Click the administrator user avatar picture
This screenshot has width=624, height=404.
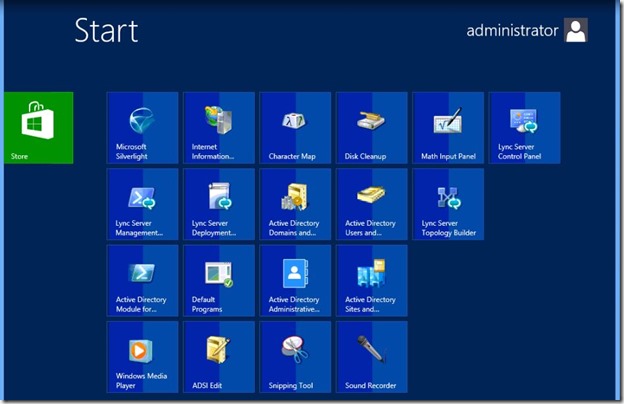pyautogui.click(x=576, y=30)
